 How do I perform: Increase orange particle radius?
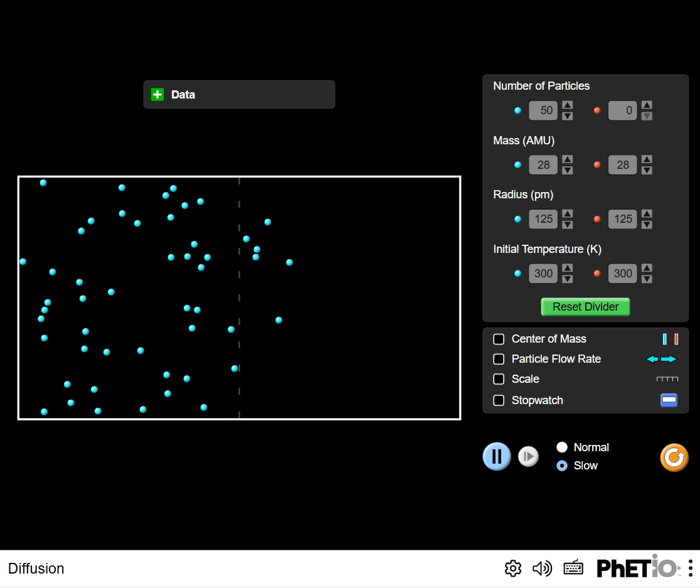[647, 214]
